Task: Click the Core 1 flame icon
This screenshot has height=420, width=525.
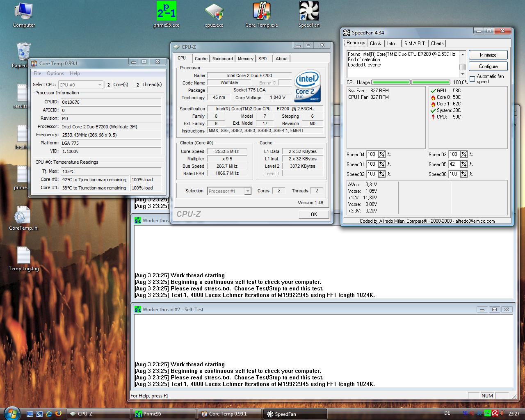Action: (x=433, y=104)
